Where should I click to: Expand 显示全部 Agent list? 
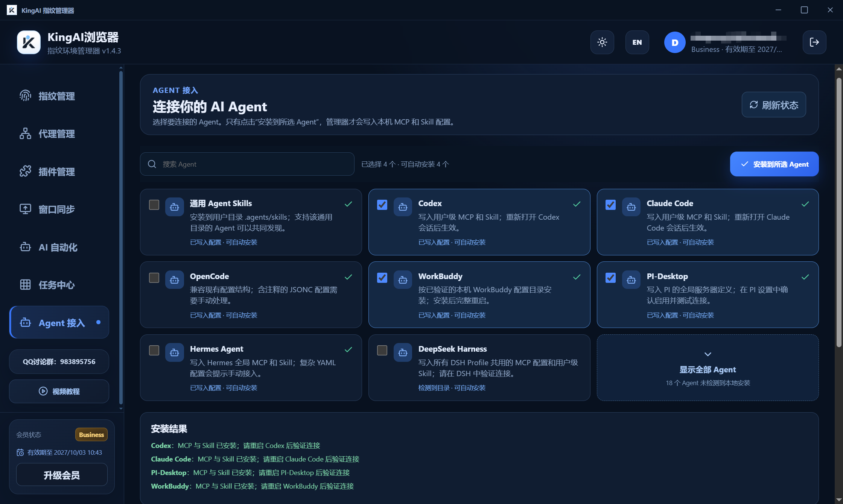(708, 367)
